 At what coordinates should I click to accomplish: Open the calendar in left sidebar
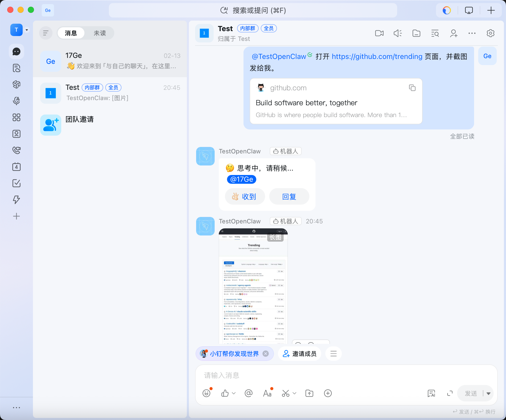click(x=16, y=167)
